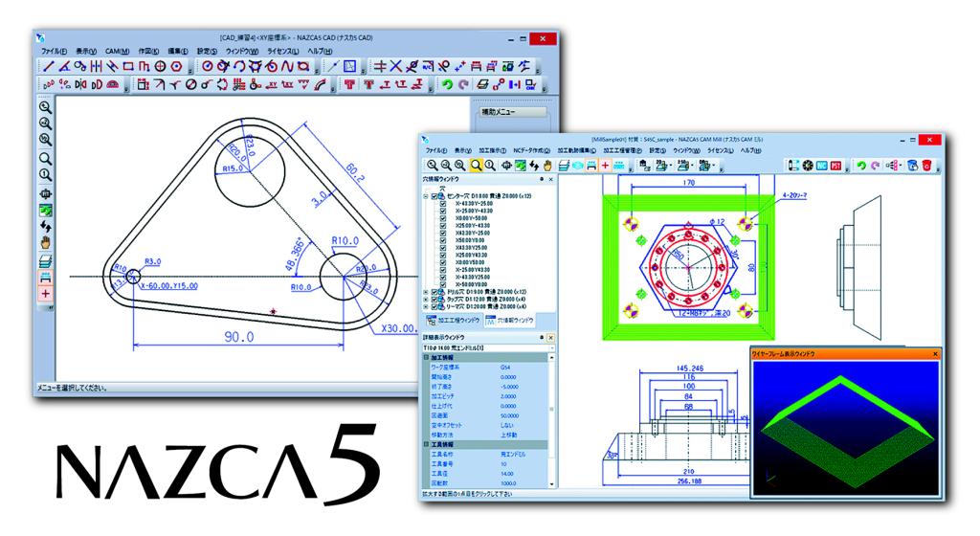Select the hexagon polygon tool in CAD toolbar
Image resolution: width=980 pixels, height=536 pixels.
(176, 66)
